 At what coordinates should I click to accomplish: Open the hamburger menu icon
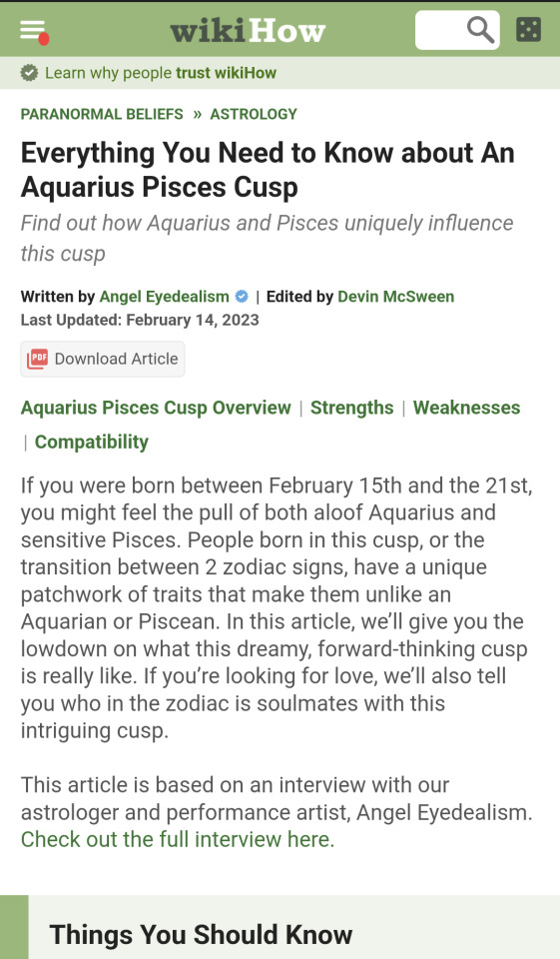point(32,29)
